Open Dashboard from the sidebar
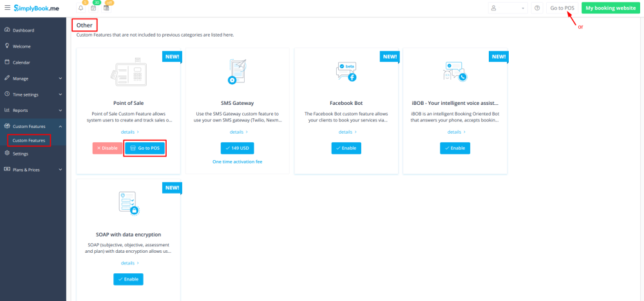The width and height of the screenshot is (644, 301). [x=23, y=30]
